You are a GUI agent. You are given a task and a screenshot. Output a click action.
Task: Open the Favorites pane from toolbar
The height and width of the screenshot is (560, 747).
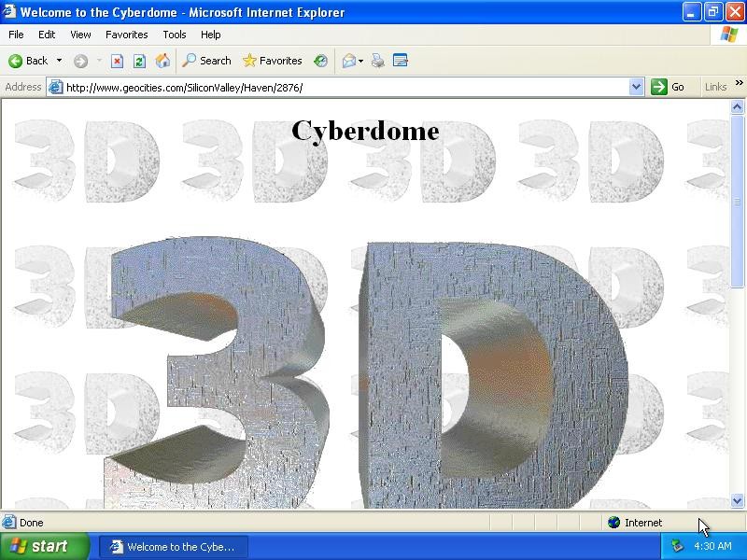[272, 61]
